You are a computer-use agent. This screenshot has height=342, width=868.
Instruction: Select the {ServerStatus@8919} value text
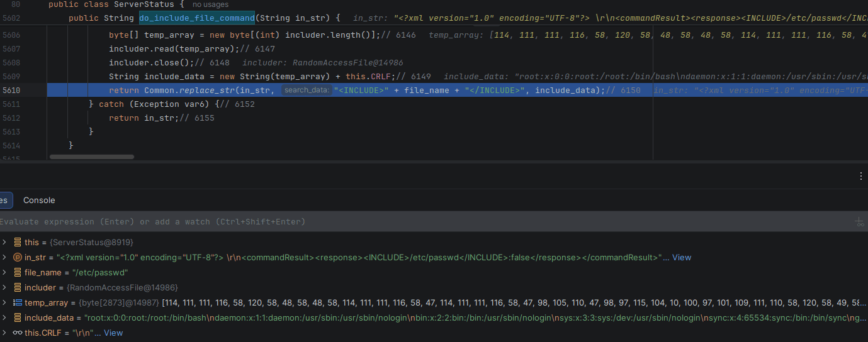92,242
